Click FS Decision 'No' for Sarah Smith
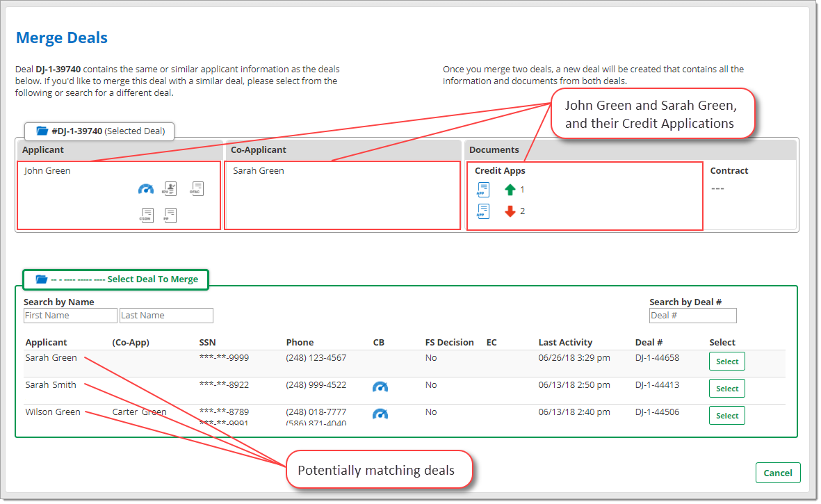This screenshot has width=821, height=504. [431, 385]
